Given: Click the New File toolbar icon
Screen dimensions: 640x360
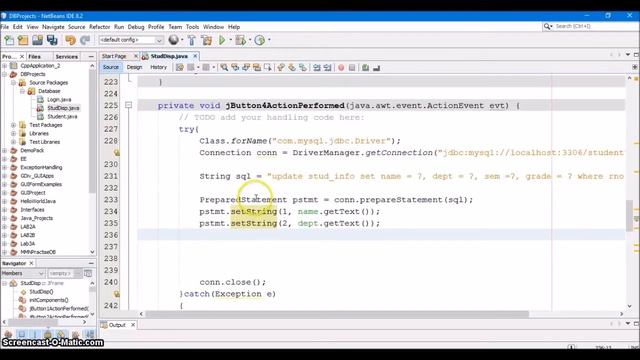Looking at the screenshot, I should pyautogui.click(x=9, y=40).
